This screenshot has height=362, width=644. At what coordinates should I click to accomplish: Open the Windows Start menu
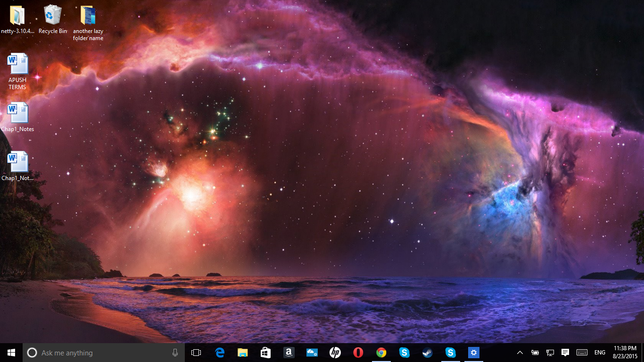[11, 353]
